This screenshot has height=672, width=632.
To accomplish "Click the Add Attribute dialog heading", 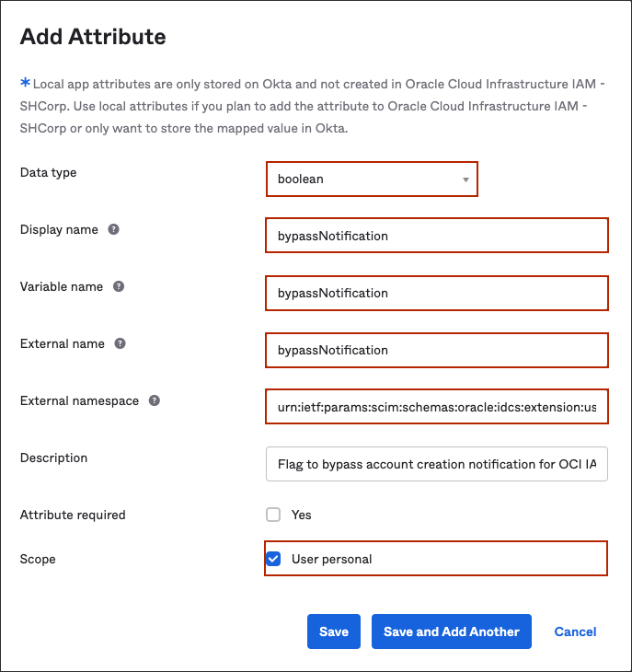I will tap(93, 37).
